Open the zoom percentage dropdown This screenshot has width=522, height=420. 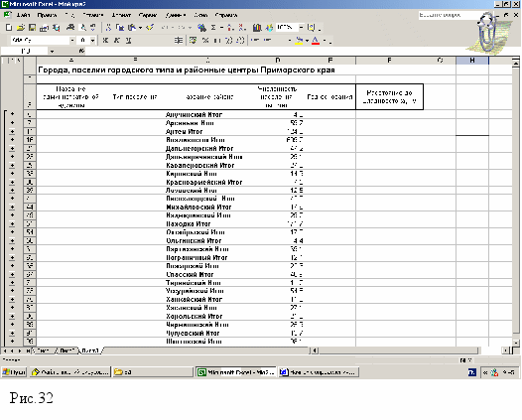point(301,28)
